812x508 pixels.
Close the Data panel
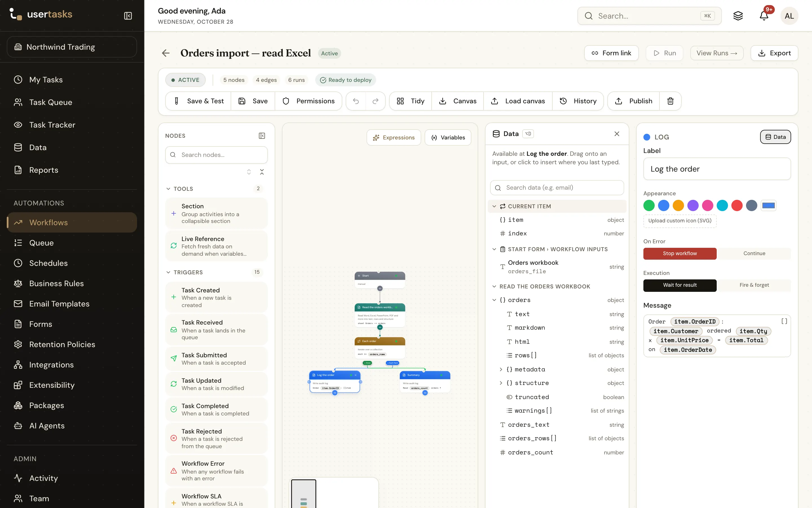click(x=617, y=134)
